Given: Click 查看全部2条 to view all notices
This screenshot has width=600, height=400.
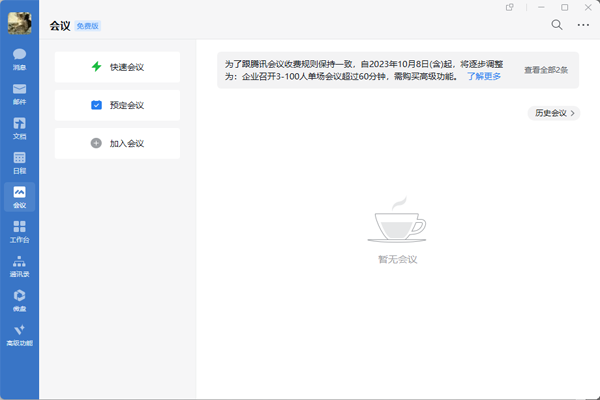Looking at the screenshot, I should [548, 70].
